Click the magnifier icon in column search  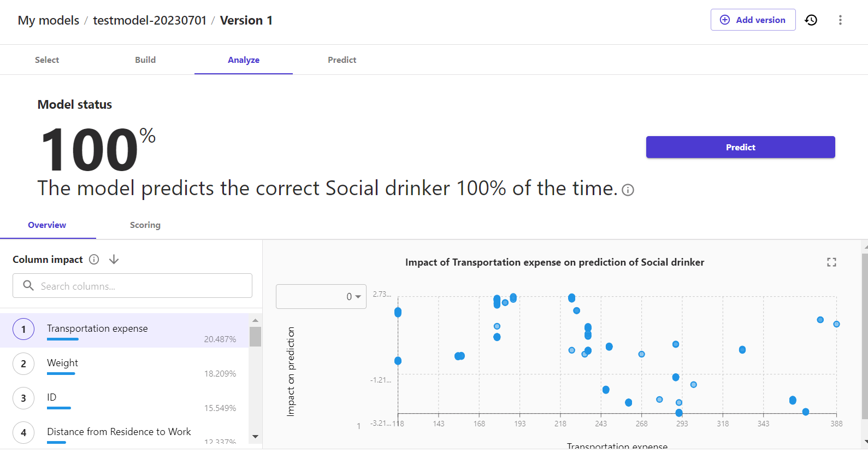[28, 286]
